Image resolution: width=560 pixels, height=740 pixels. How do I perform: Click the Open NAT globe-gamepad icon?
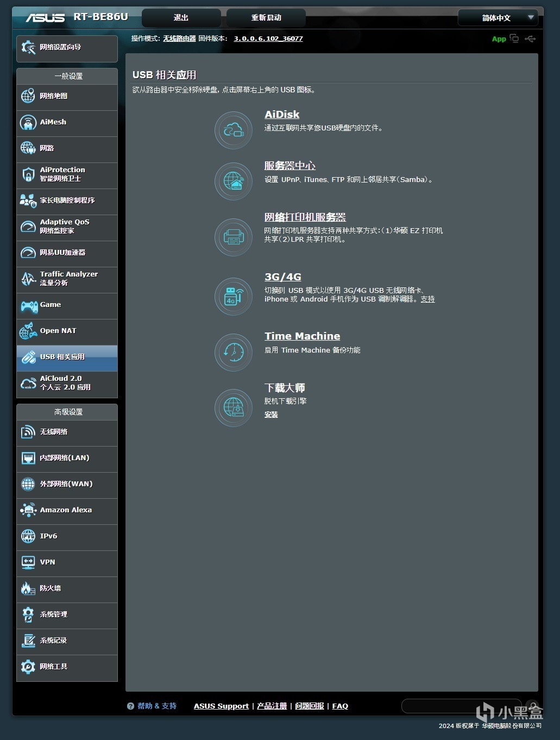point(28,331)
